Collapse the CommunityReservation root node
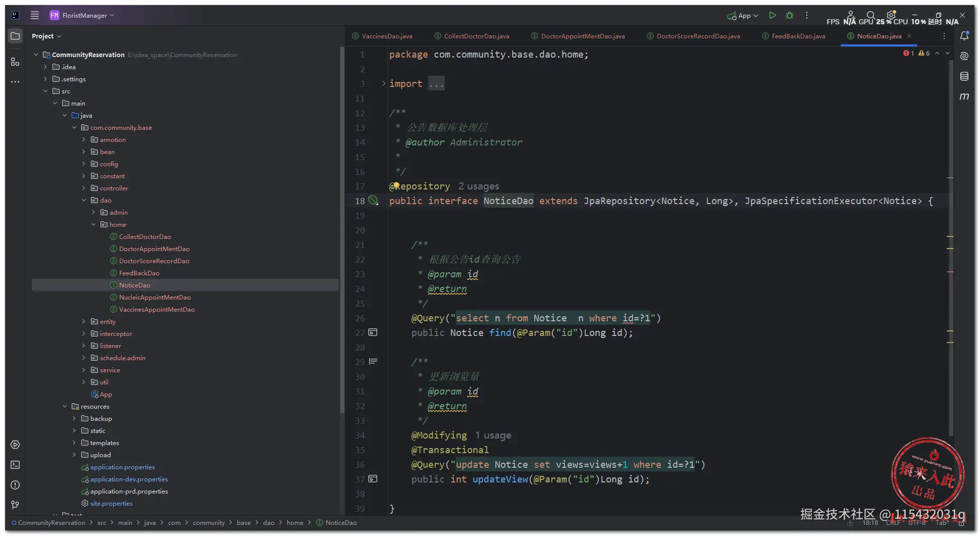This screenshot has height=536, width=980. 36,55
